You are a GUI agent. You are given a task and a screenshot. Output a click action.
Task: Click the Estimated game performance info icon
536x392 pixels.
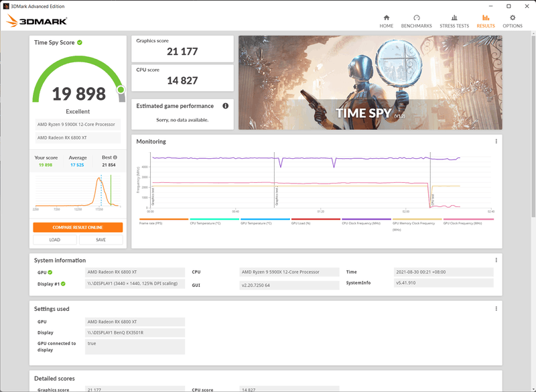[225, 106]
